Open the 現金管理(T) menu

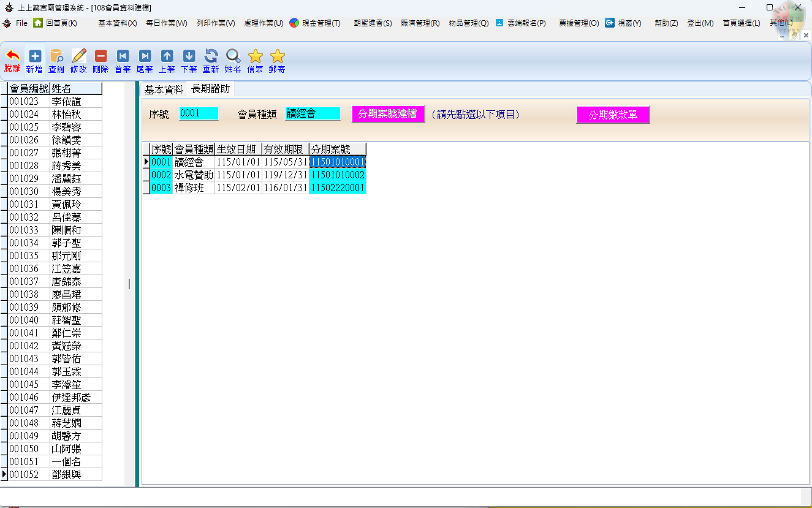(x=315, y=23)
